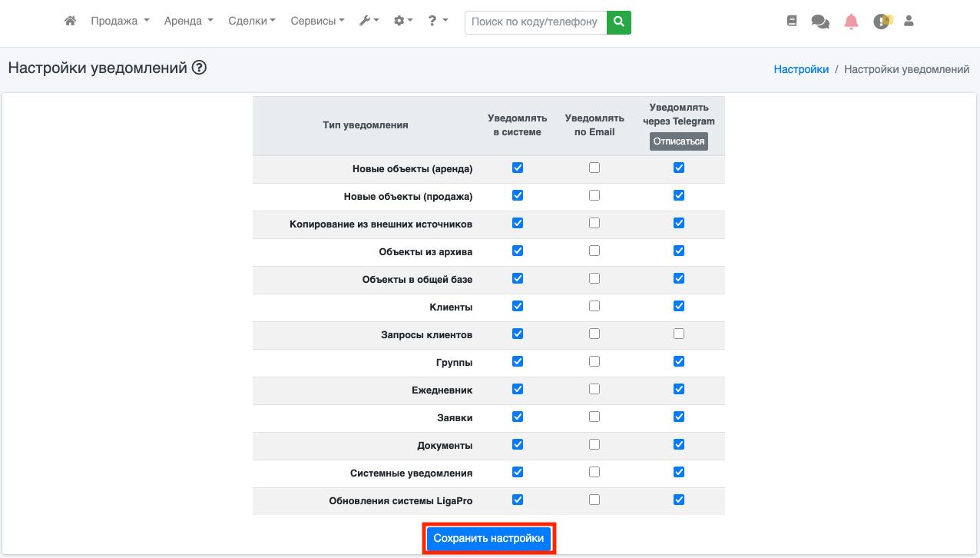Click the Отписаться Telegram button
This screenshot has width=980, height=558.
point(678,141)
